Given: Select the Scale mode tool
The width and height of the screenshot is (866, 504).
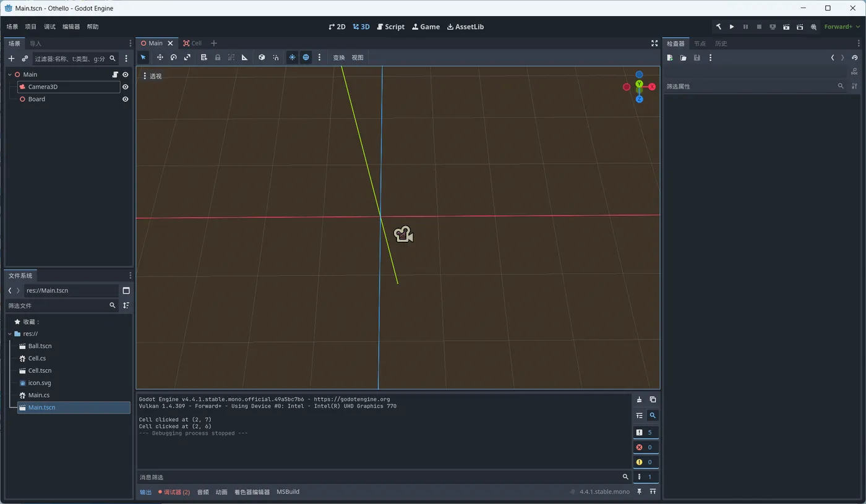Looking at the screenshot, I should (187, 58).
